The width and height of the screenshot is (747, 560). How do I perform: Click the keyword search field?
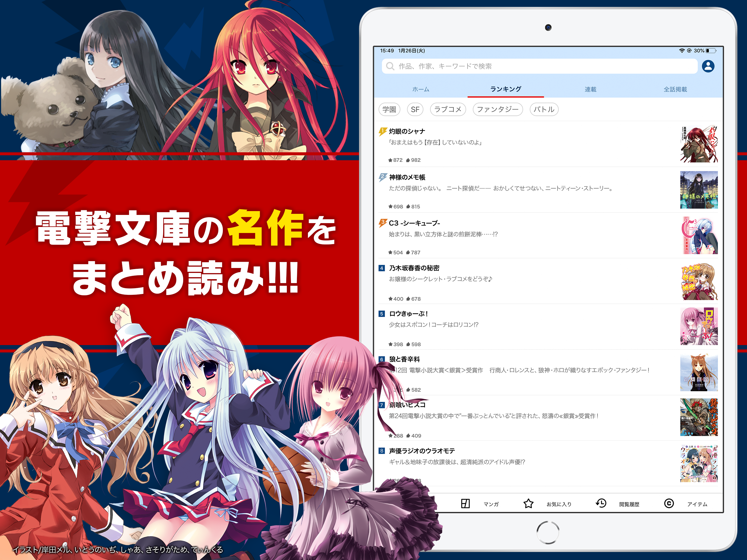point(540,66)
